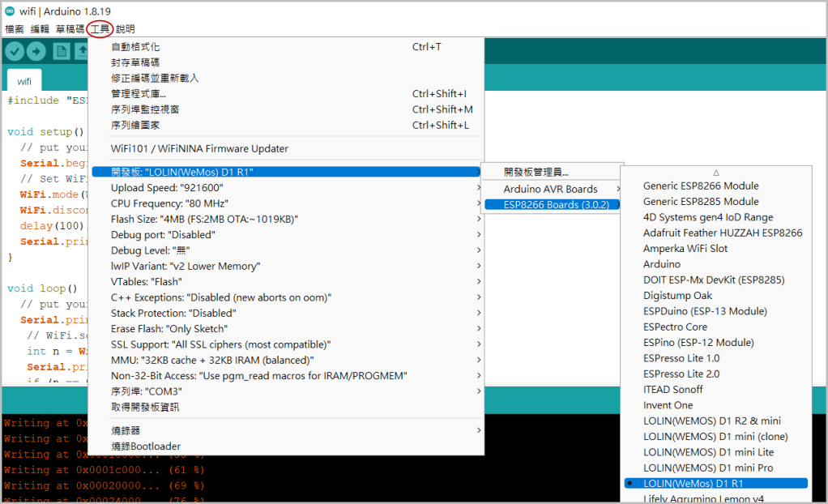828x504 pixels.
Task: Click the scroll-up triangle atop board list
Action: (715, 173)
